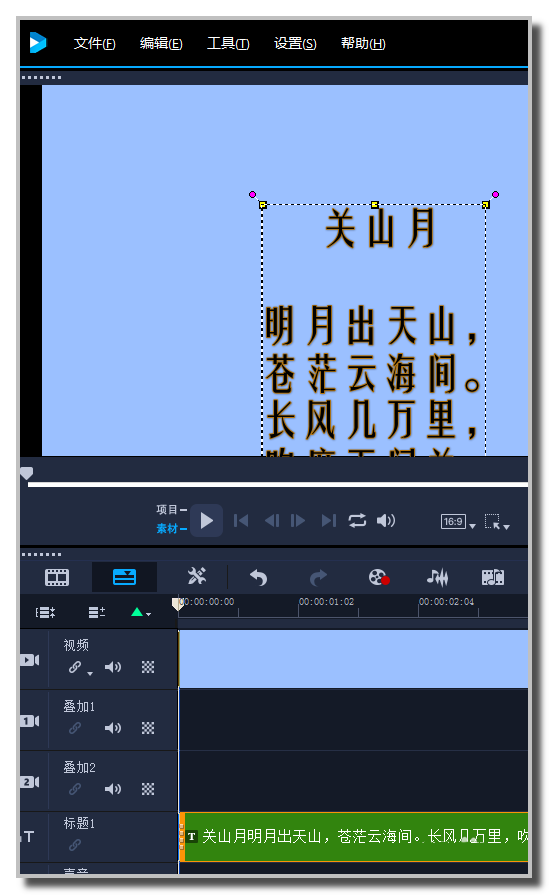The image size is (549, 895).
Task: Mute the 视频 track audio
Action: coord(112,667)
